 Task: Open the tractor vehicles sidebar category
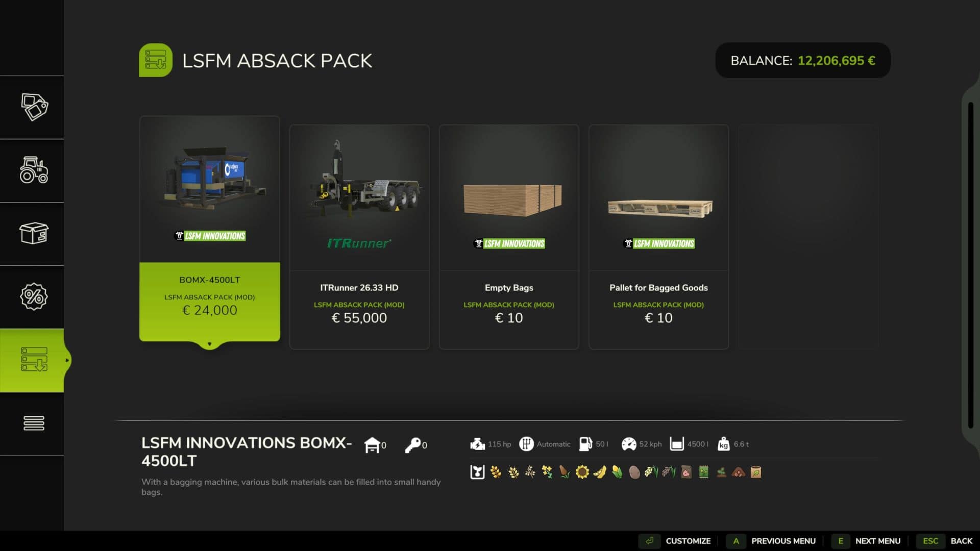pos(34,170)
